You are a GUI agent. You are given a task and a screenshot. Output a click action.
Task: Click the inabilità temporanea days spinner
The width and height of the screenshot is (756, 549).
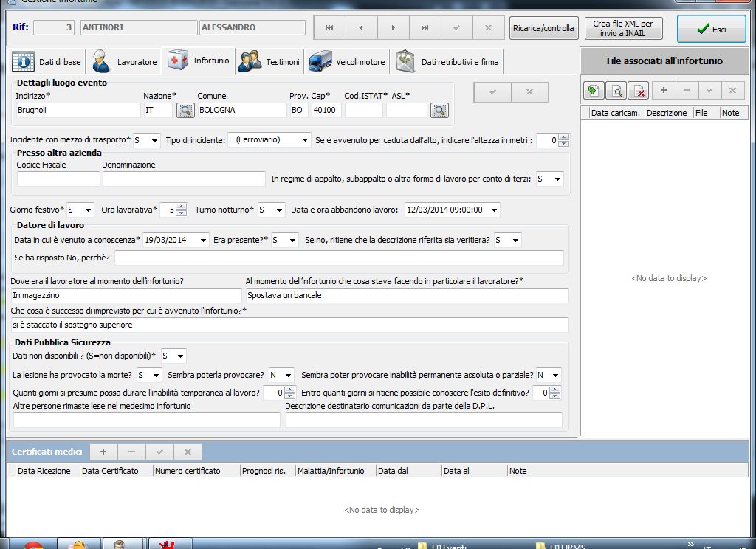point(289,393)
